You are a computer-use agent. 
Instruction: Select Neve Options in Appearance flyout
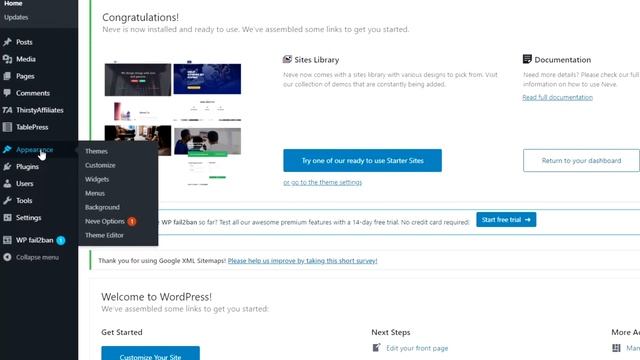[104, 221]
